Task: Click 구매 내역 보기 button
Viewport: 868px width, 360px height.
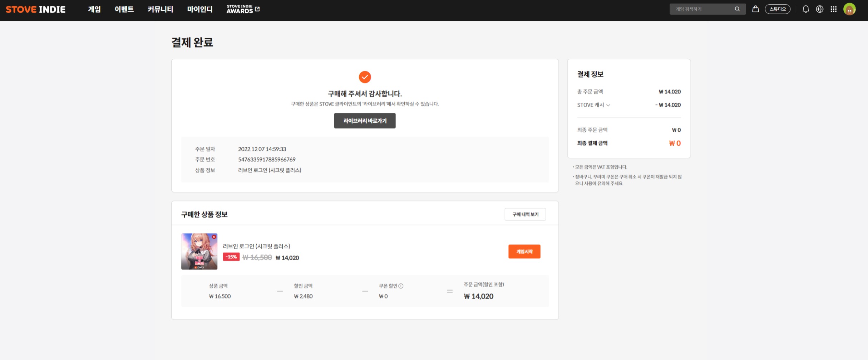Action: [x=525, y=214]
